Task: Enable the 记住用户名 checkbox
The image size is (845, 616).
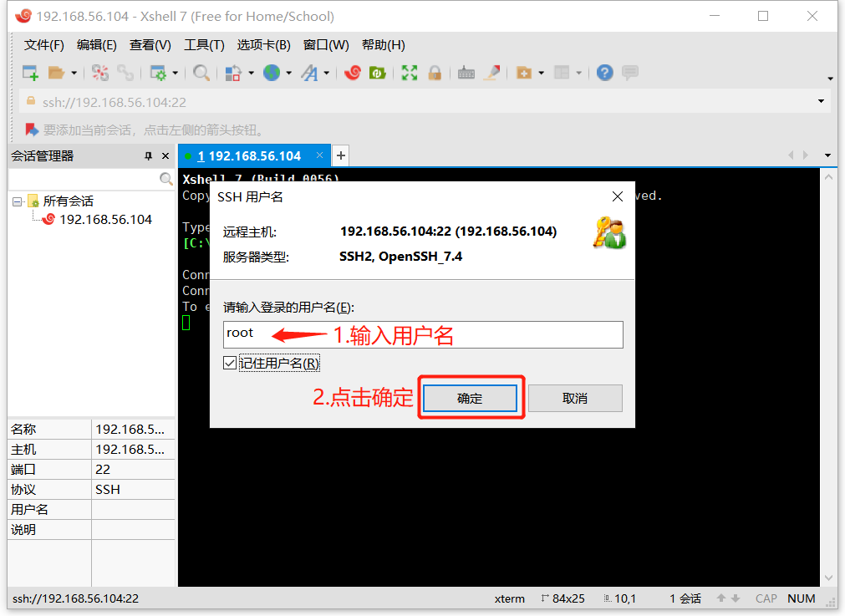Action: point(230,362)
